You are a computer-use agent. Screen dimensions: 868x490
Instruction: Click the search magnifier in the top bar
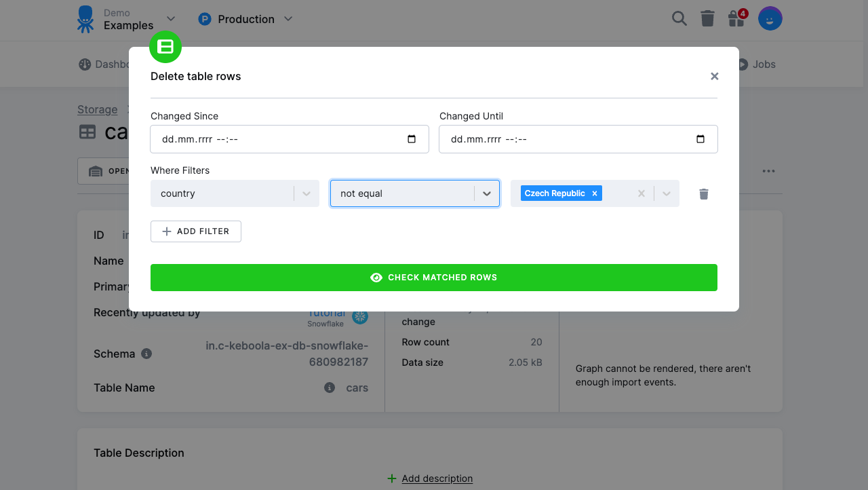click(x=679, y=18)
